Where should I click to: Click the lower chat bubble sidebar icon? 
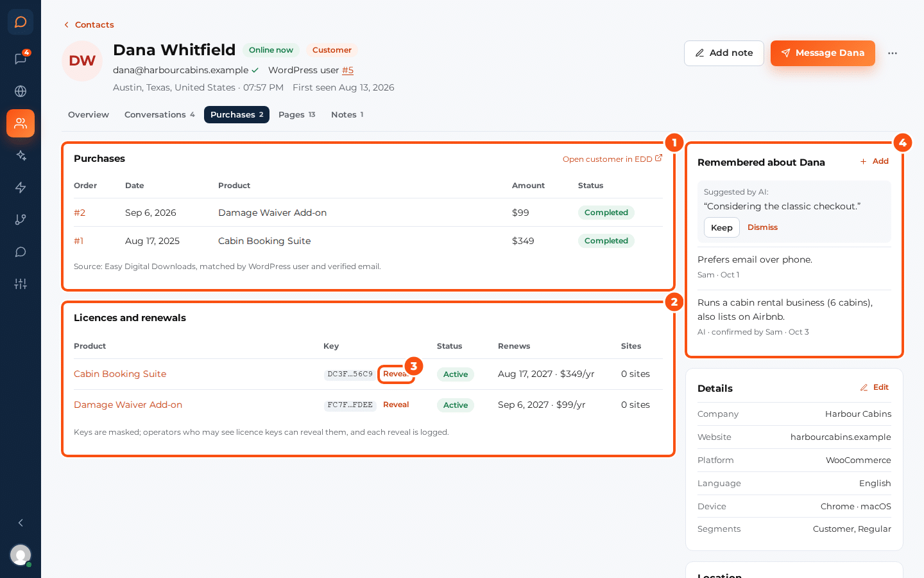click(x=21, y=252)
